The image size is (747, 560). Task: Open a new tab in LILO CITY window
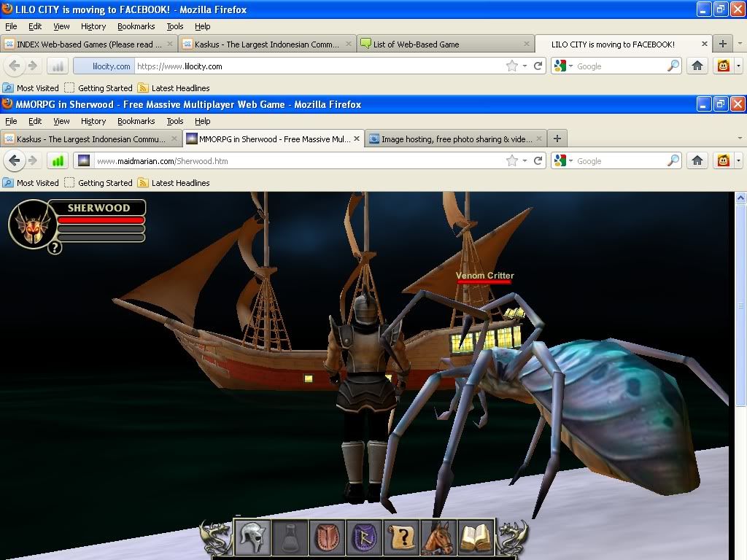coord(723,44)
